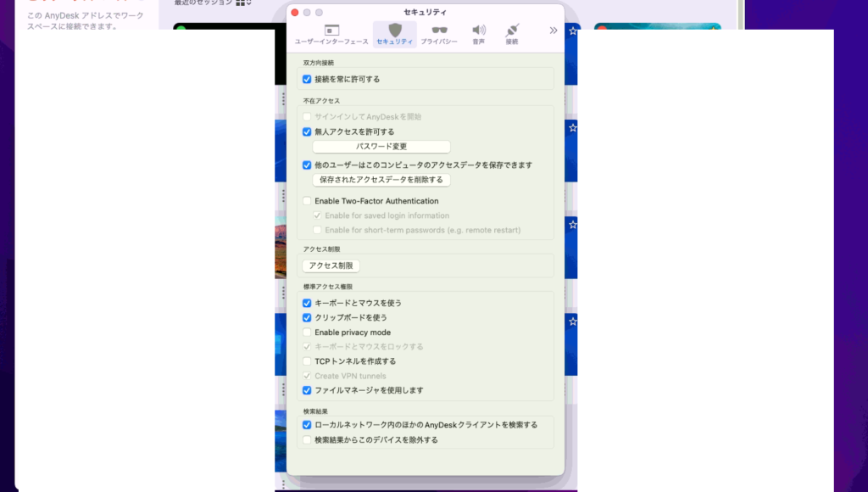Click the 双方向接続 section heading

(x=319, y=63)
